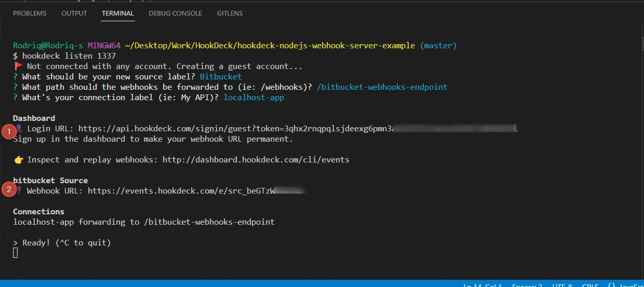Click the 'Bitbucket' source label answer
The height and width of the screenshot is (287, 644).
pos(221,77)
